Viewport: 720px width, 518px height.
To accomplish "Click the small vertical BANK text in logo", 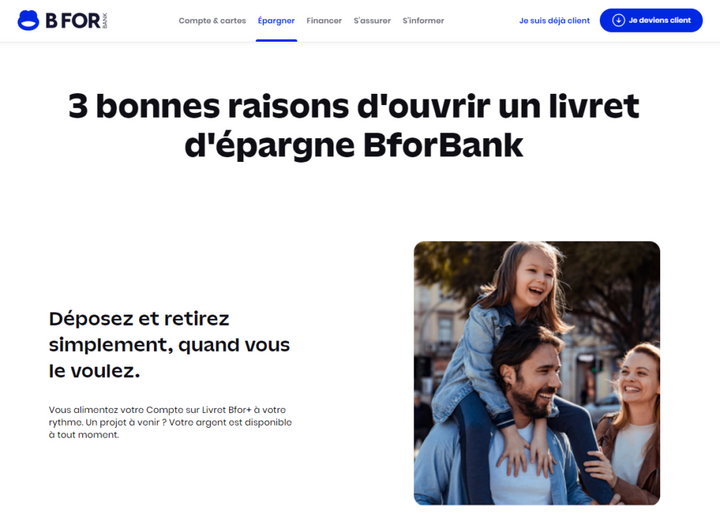I will point(104,21).
